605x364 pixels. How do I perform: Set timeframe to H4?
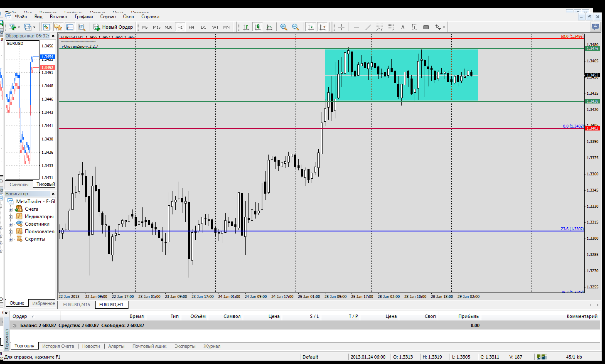[x=191, y=27]
